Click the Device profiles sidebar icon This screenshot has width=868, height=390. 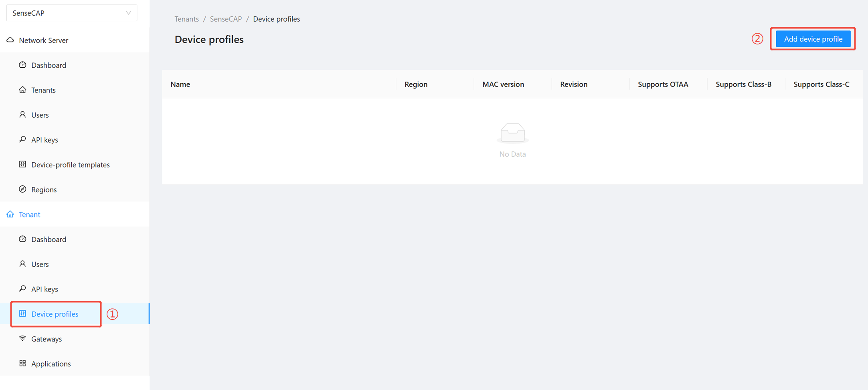coord(22,314)
